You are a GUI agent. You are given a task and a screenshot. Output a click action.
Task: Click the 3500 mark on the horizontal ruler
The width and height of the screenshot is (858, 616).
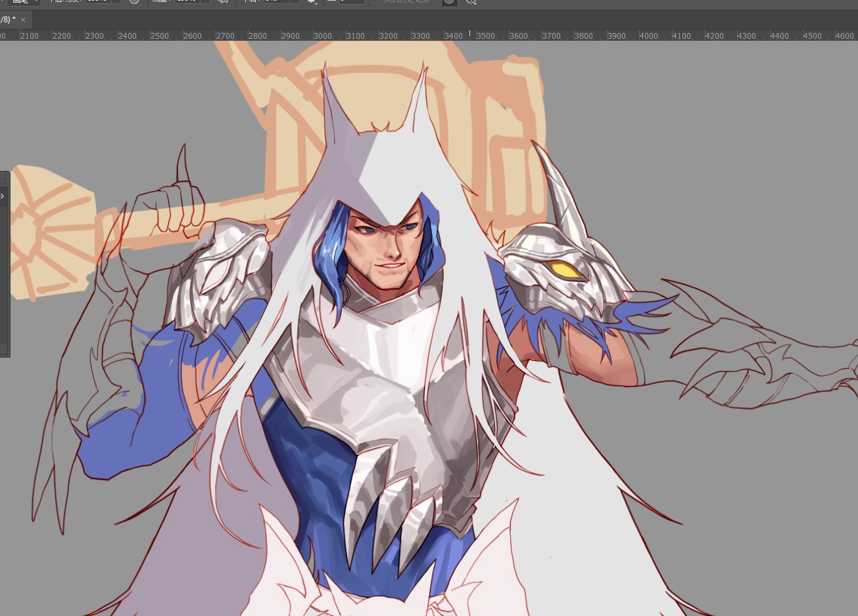(x=486, y=36)
